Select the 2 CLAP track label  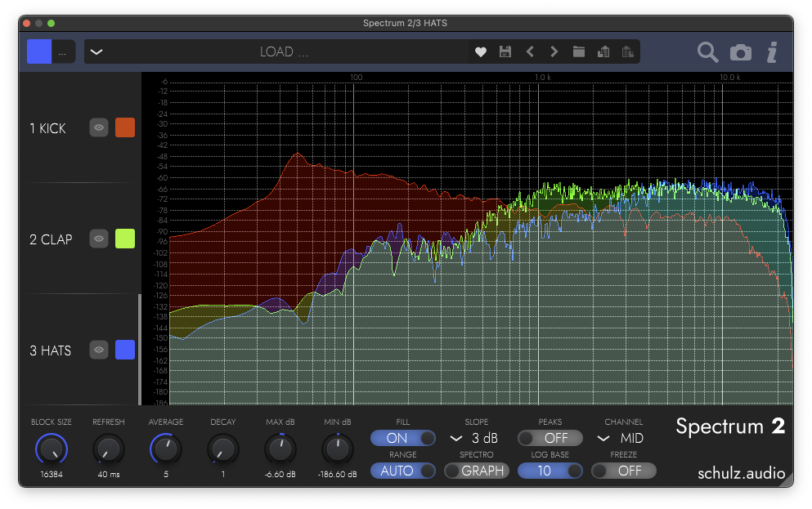pyautogui.click(x=51, y=239)
